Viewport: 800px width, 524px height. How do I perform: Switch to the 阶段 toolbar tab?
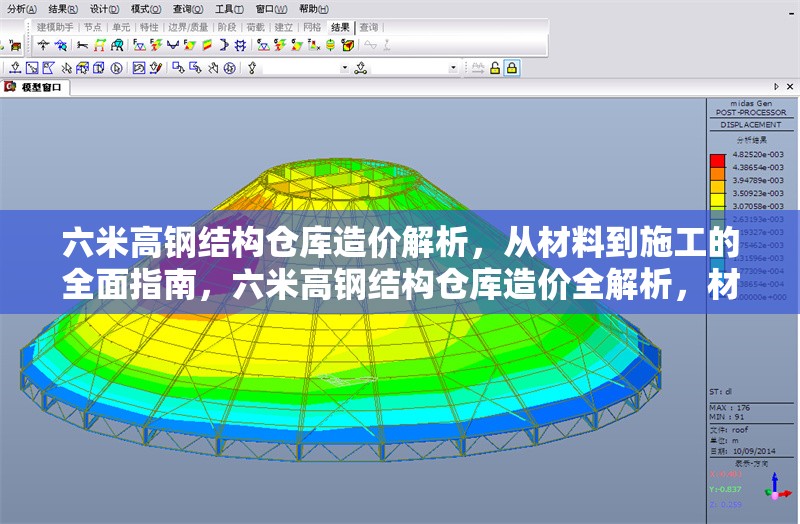(227, 27)
